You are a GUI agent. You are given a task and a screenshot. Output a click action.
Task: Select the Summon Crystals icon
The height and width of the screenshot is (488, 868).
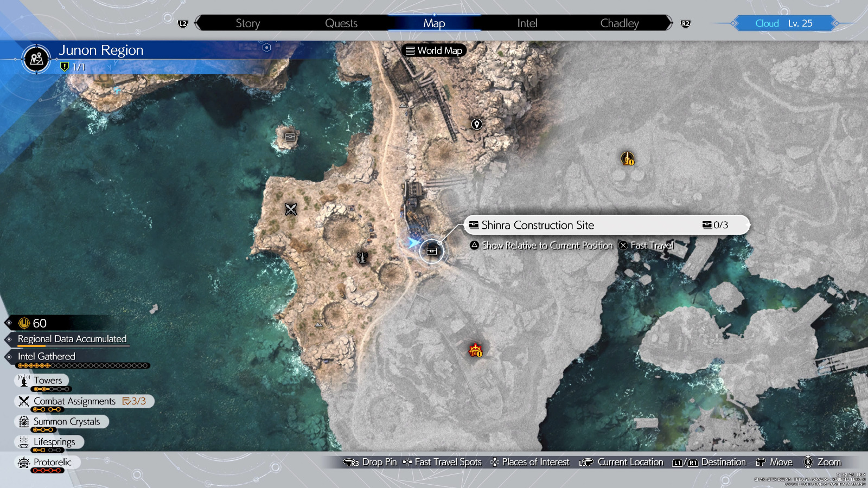click(23, 421)
